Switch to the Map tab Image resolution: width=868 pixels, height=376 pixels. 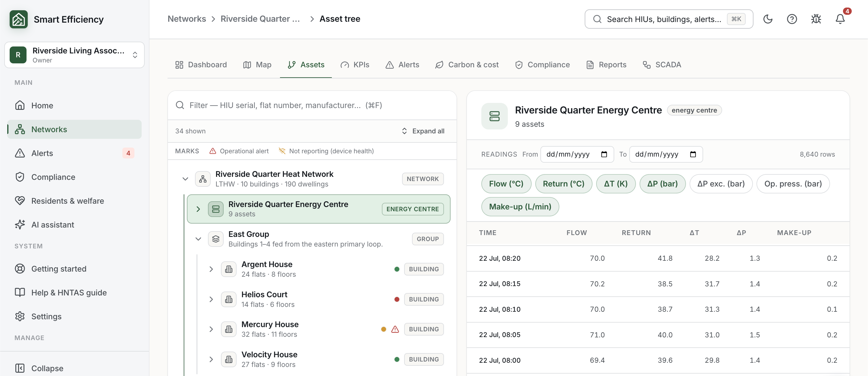click(257, 65)
